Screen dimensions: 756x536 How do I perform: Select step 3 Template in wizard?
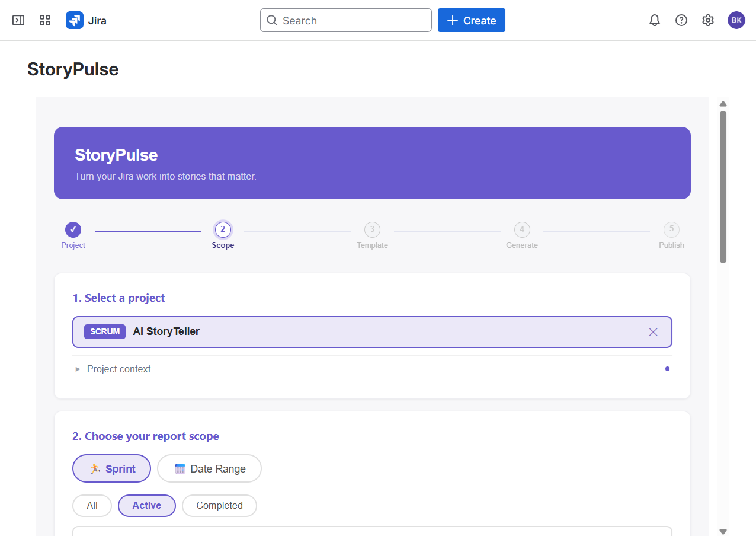(372, 229)
